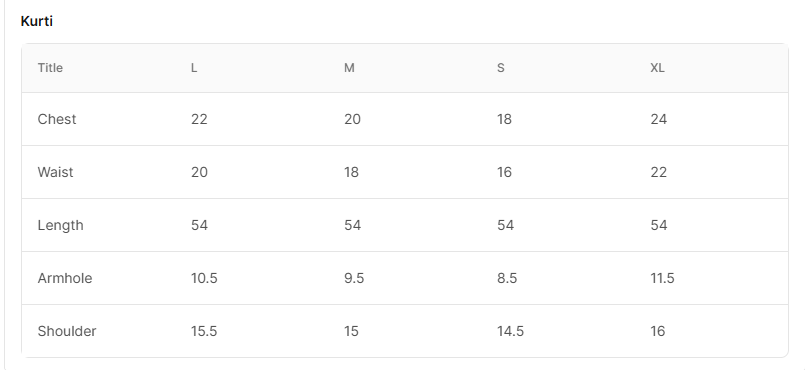This screenshot has height=370, width=805.
Task: Click the Kurti heading above the table
Action: pyautogui.click(x=36, y=22)
